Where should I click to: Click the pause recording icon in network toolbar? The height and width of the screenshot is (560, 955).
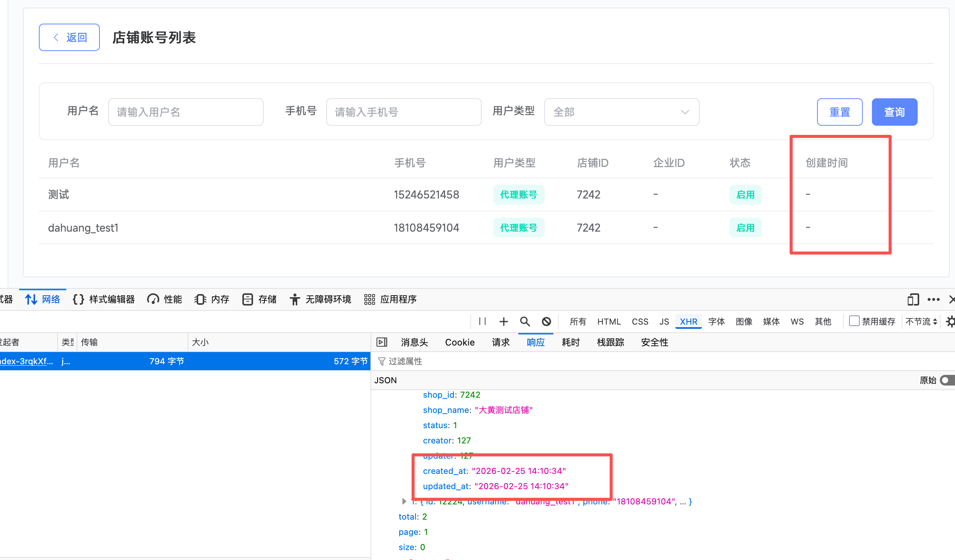482,322
